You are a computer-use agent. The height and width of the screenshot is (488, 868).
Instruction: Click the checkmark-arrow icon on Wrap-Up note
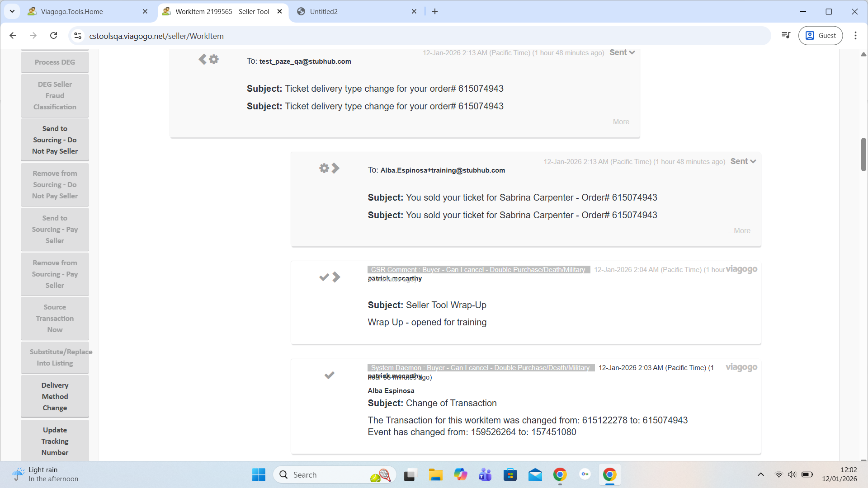click(x=330, y=277)
